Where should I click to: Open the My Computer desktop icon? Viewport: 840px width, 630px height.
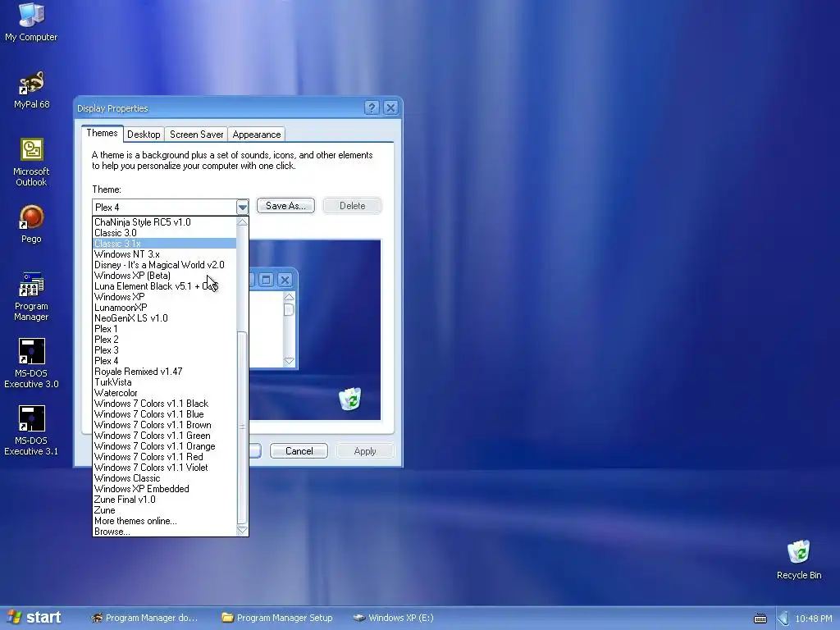pyautogui.click(x=31, y=21)
